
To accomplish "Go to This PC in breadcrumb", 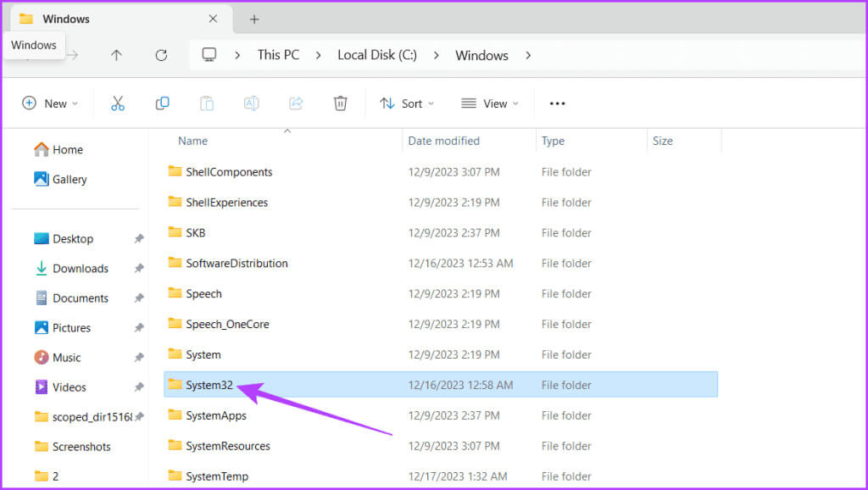I will tap(278, 55).
